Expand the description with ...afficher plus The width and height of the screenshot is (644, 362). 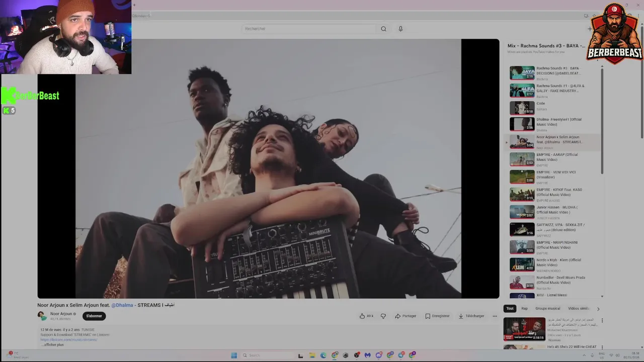[52, 344]
